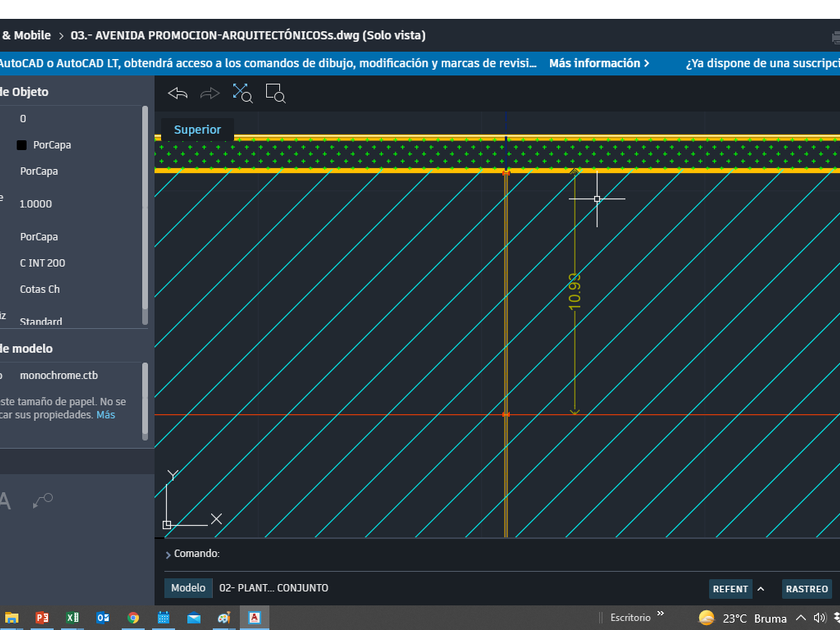The width and height of the screenshot is (840, 630).
Task: Click the Redo arrow icon
Action: tap(210, 93)
